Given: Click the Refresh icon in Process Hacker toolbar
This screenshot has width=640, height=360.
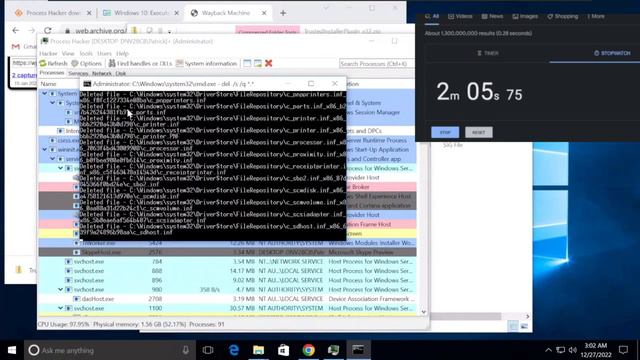Looking at the screenshot, I should click(43, 63).
